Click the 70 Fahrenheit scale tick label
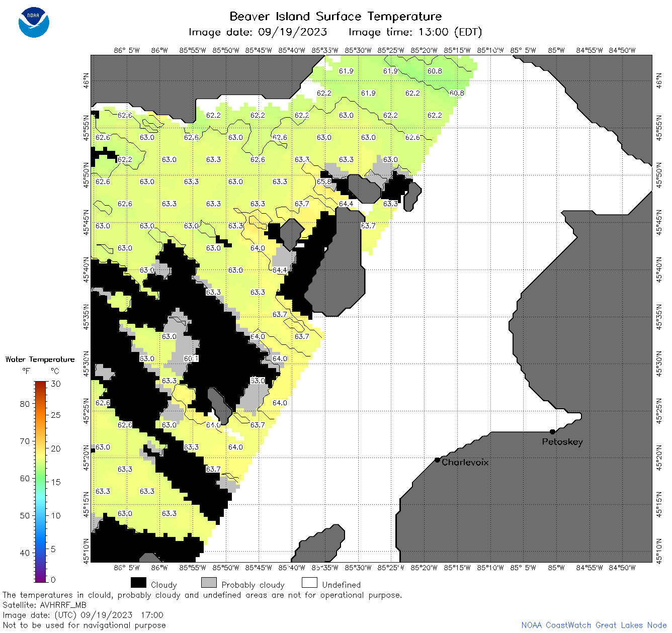The width and height of the screenshot is (672, 633). click(x=25, y=441)
